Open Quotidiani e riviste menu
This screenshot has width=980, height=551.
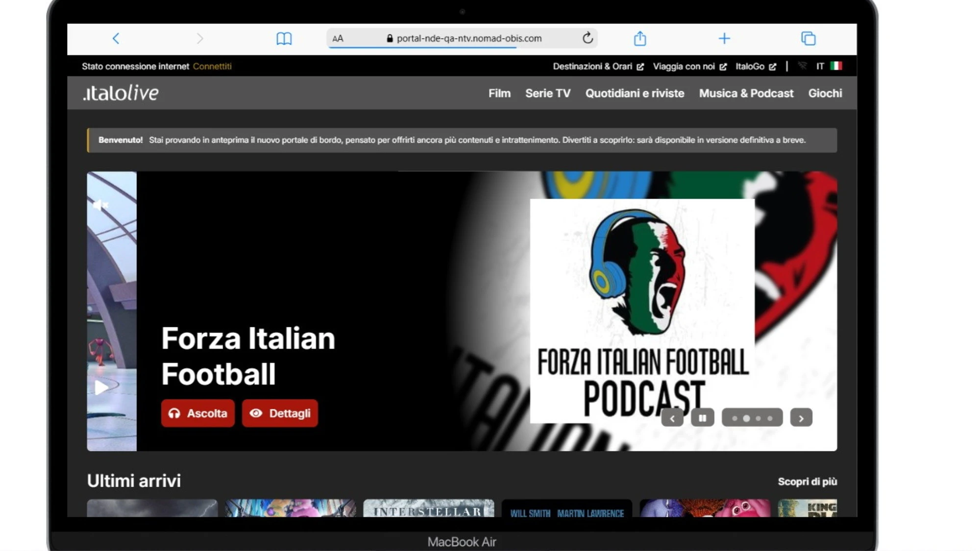point(635,93)
